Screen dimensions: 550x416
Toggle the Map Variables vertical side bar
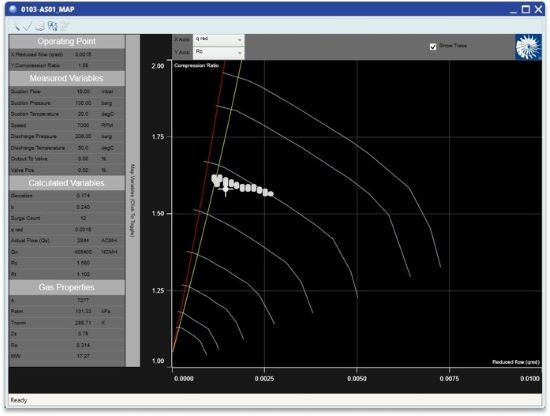[x=132, y=200]
